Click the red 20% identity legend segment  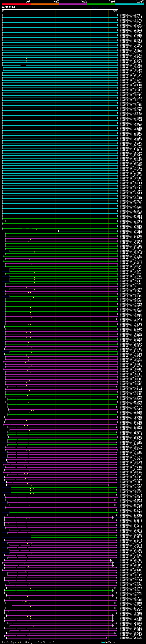coord(16,4)
